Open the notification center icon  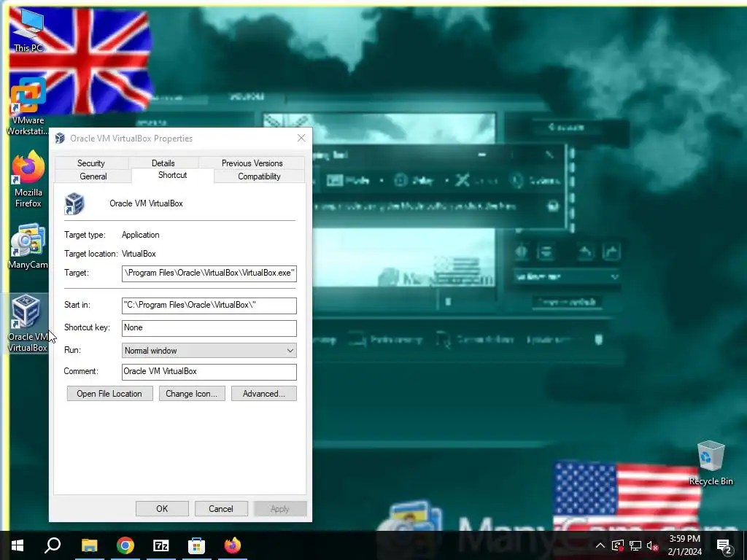tap(724, 545)
